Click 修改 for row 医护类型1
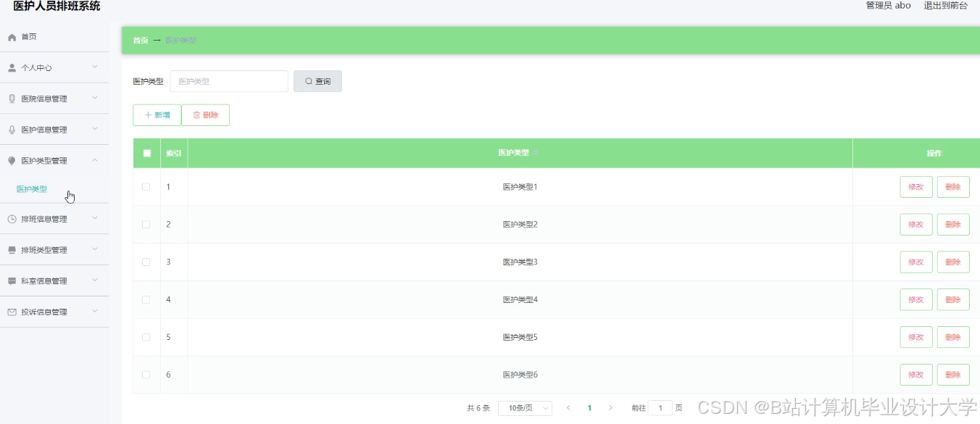Image resolution: width=980 pixels, height=424 pixels. (916, 187)
